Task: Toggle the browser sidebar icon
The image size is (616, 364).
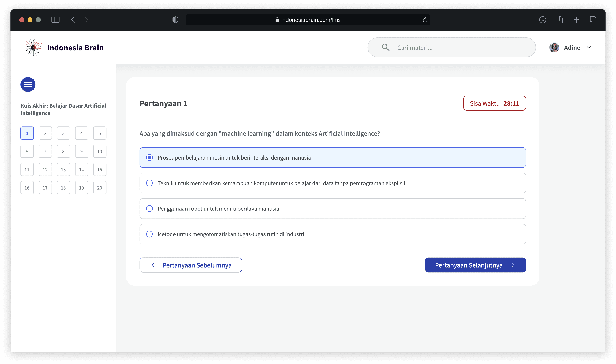Action: pos(55,20)
